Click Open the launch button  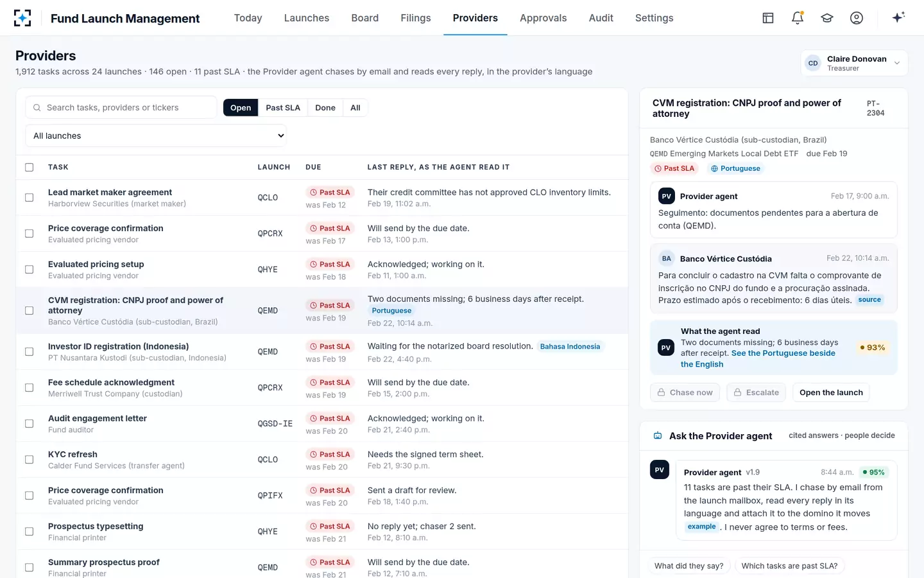[x=831, y=392]
